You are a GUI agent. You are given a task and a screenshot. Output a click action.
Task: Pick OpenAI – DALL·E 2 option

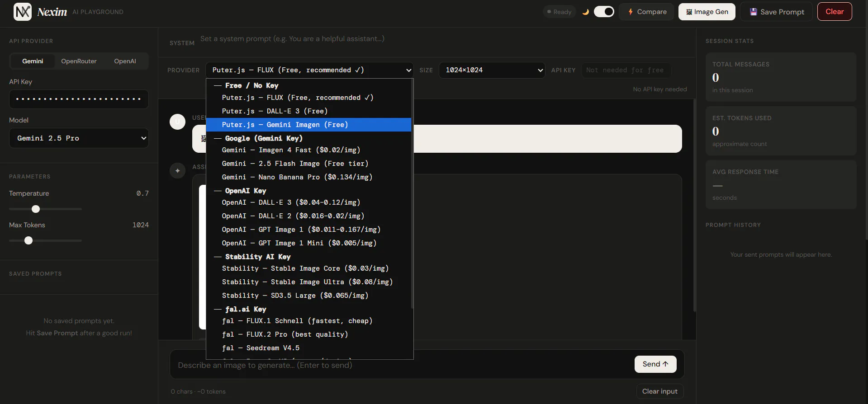[x=308, y=216]
